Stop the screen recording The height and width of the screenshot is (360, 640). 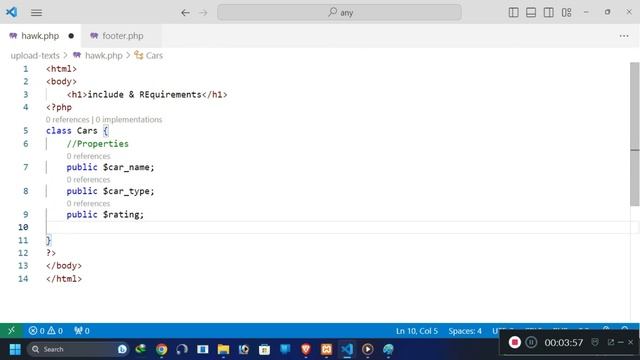coord(515,342)
